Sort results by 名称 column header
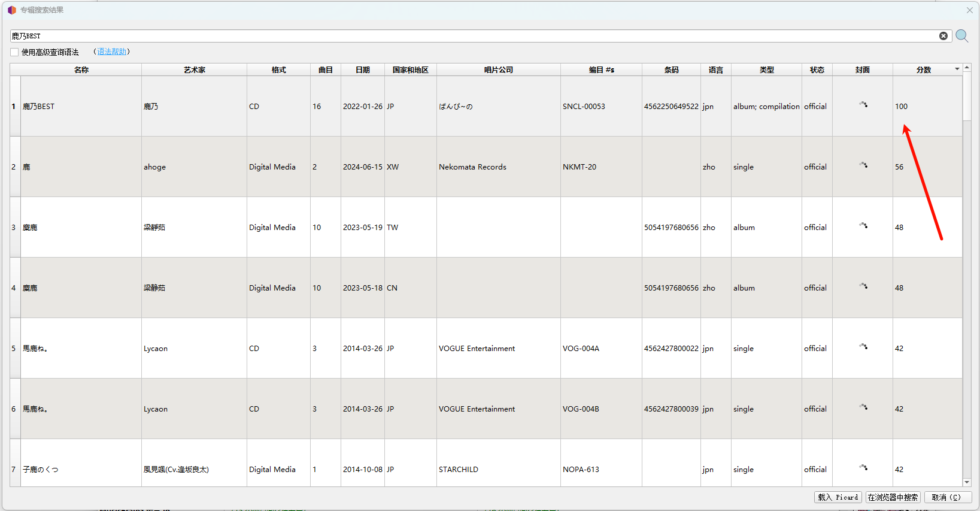This screenshot has height=511, width=980. coord(81,70)
